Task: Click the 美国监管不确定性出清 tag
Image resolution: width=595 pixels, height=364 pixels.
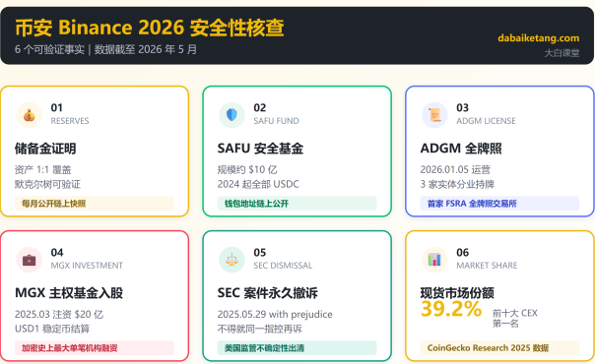Action: [x=297, y=348]
